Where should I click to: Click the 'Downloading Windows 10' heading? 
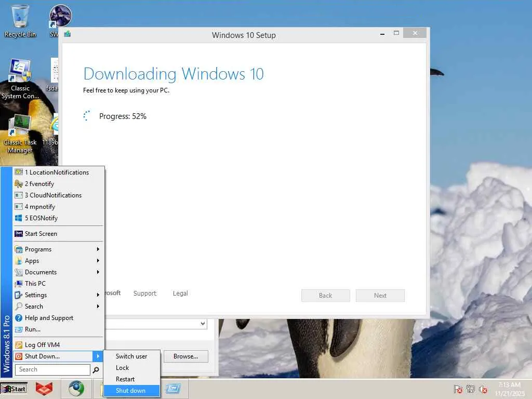click(x=174, y=74)
